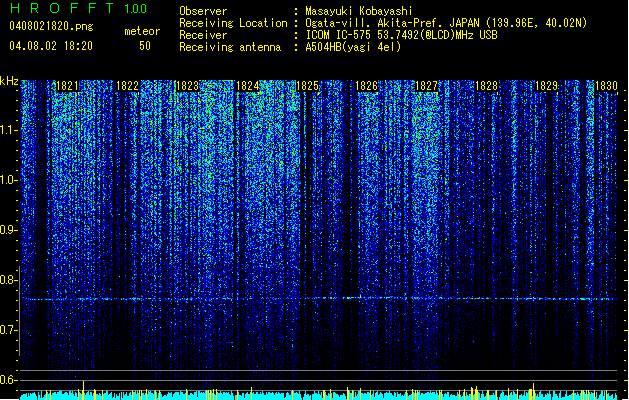Click the 1829 time marker

[547, 86]
